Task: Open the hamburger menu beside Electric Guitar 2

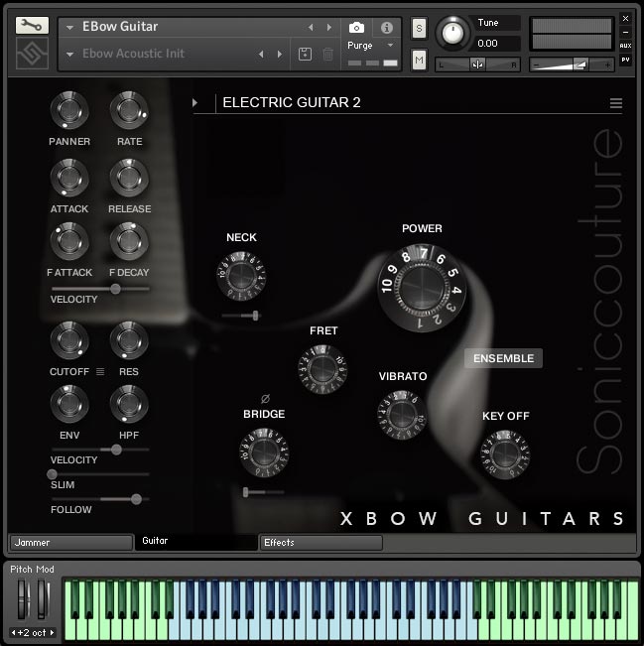Action: click(616, 103)
